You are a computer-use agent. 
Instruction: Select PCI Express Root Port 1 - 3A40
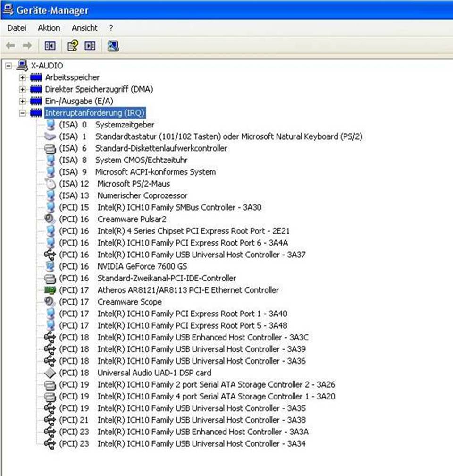coord(173,314)
